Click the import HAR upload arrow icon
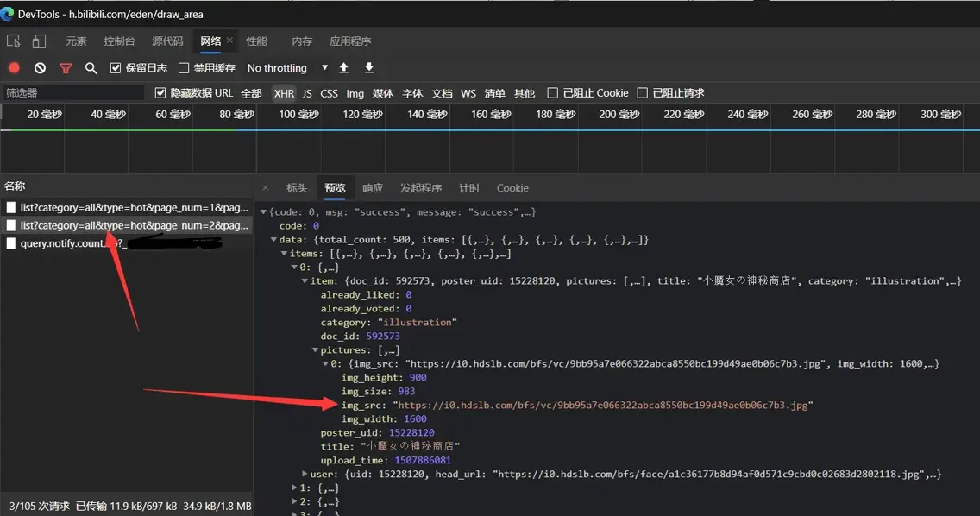Viewport: 980px width, 516px height. point(343,68)
